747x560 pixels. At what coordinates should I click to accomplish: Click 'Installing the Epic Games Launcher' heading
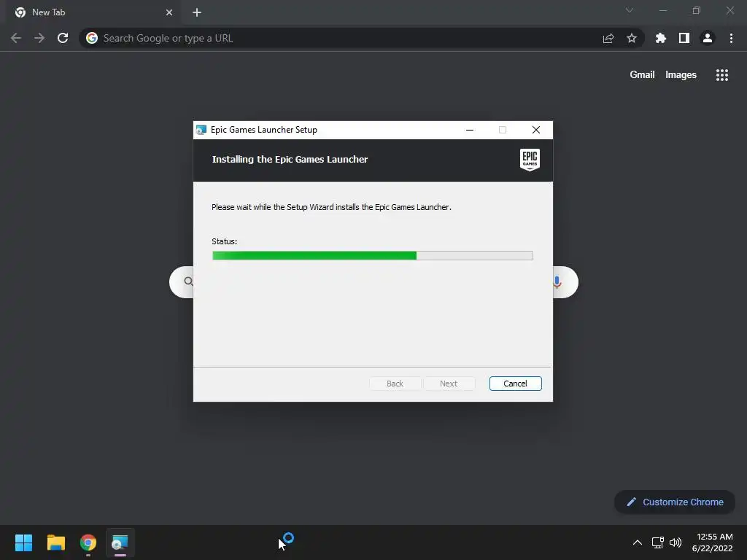[x=290, y=160]
